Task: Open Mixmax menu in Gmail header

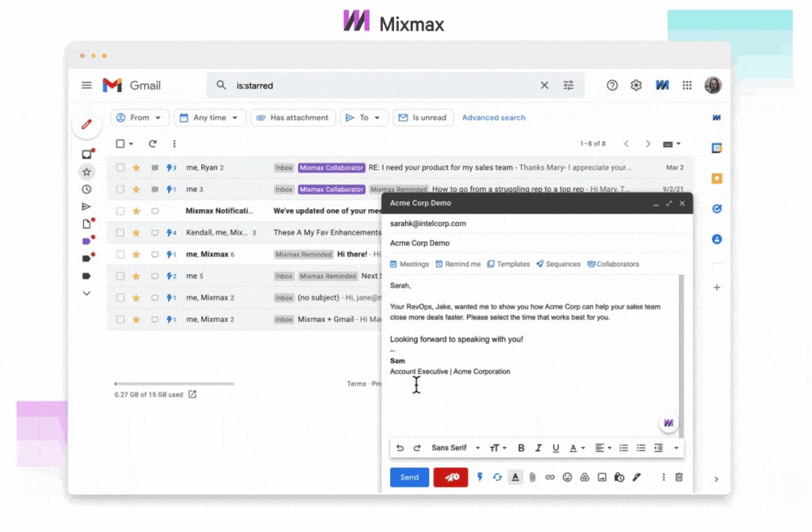Action: tap(662, 86)
